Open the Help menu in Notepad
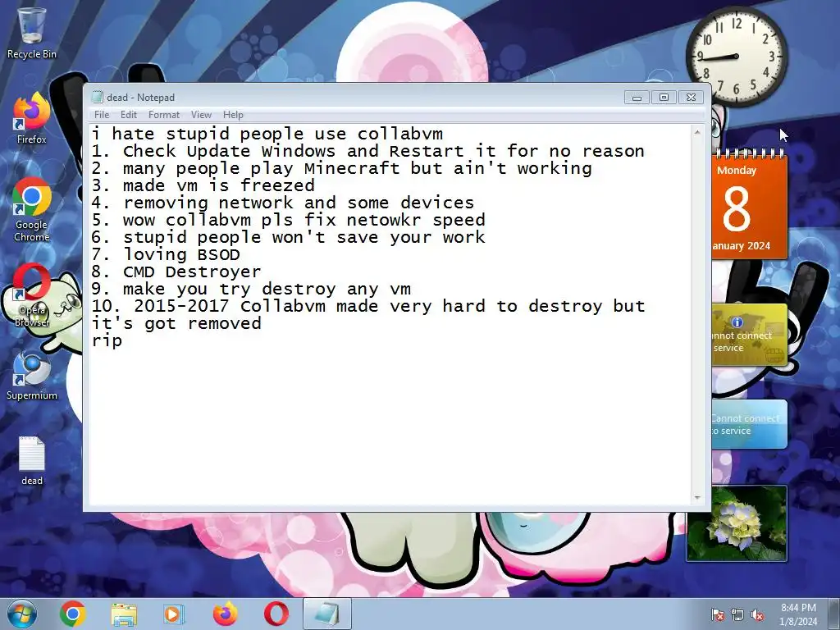This screenshot has width=840, height=630. 233,115
